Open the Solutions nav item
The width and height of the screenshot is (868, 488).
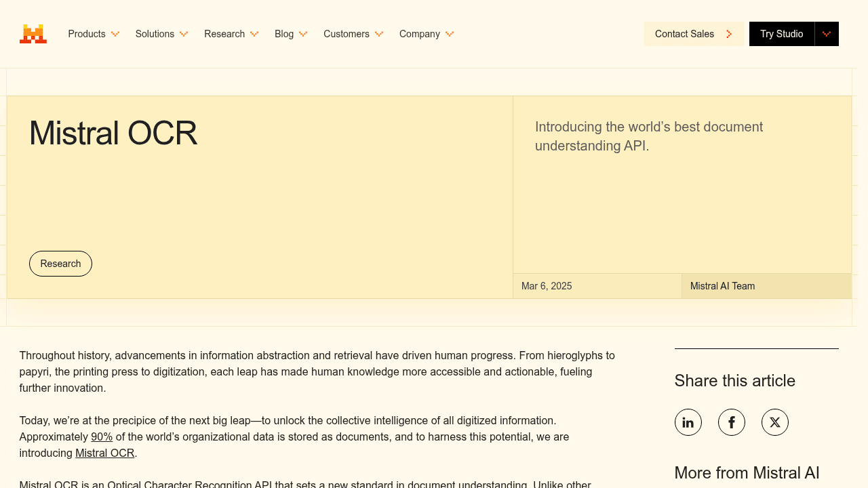155,34
